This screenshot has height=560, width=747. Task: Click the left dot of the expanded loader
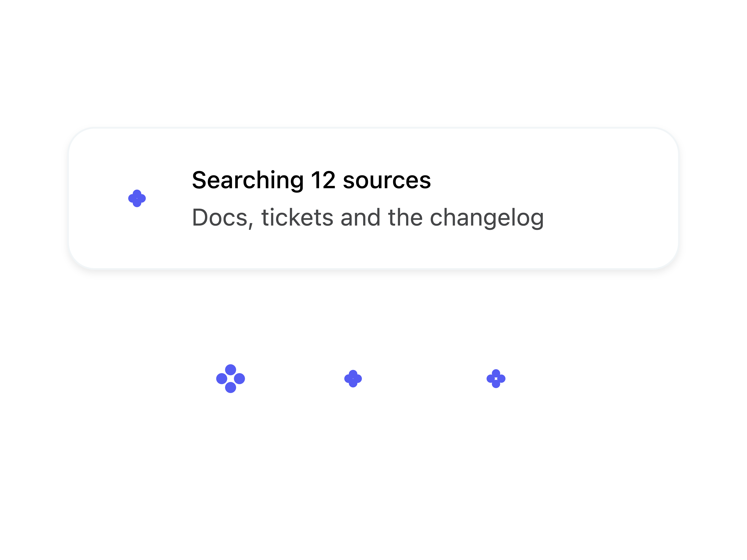[x=222, y=378]
